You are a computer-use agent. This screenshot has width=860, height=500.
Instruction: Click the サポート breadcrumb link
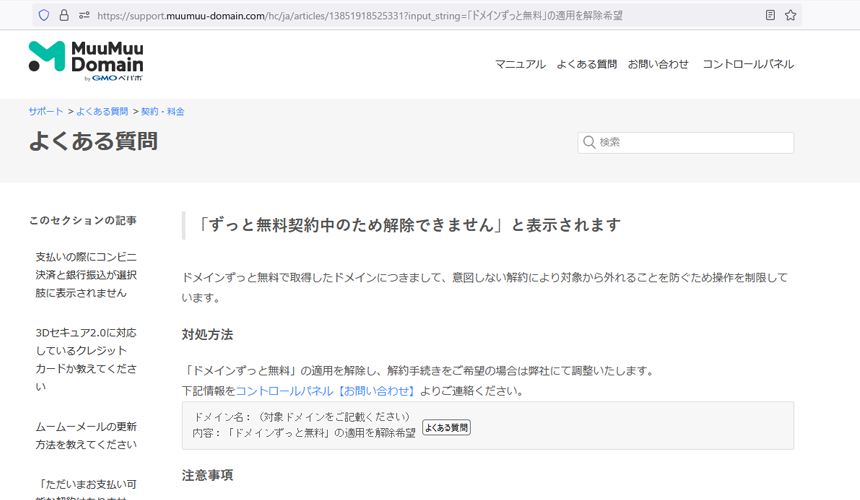pos(46,112)
